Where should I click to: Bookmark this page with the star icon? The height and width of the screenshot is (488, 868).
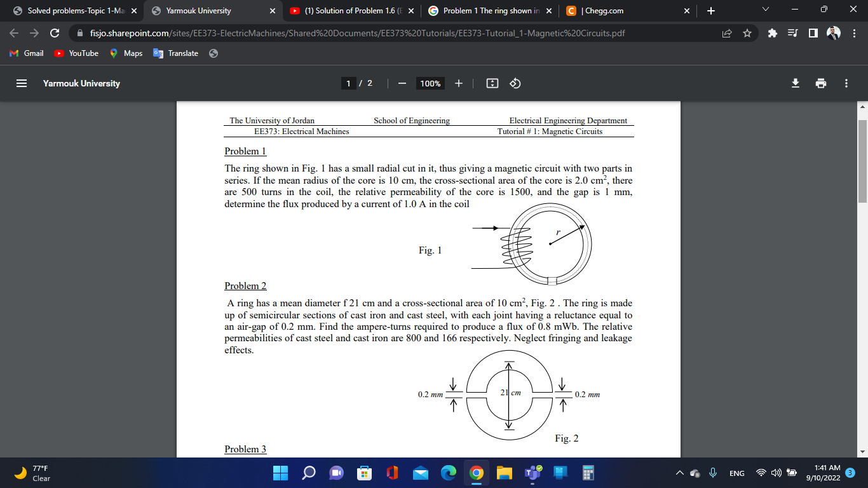[x=747, y=33]
